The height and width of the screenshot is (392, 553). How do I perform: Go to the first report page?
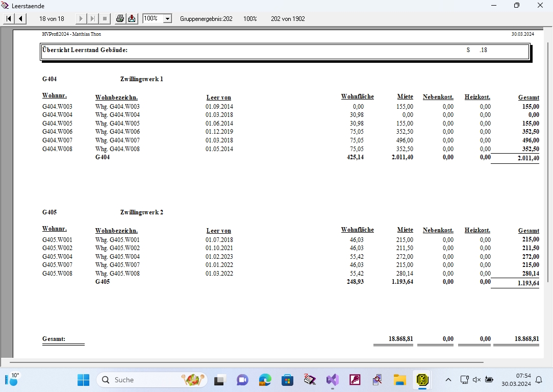[x=9, y=19]
